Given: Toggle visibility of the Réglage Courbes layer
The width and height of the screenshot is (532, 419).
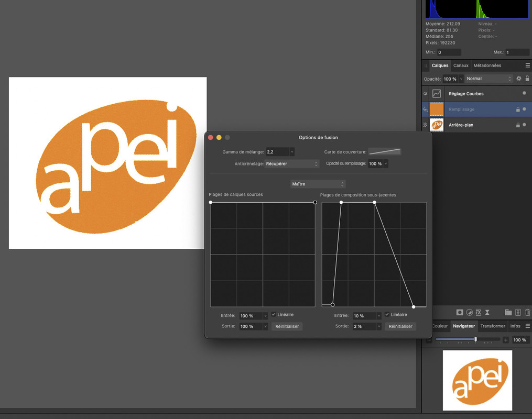Looking at the screenshot, I should coord(524,93).
